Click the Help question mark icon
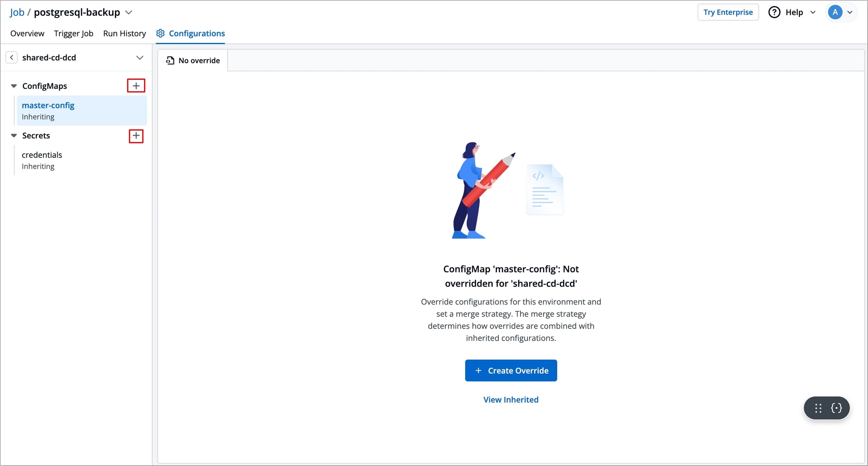The height and width of the screenshot is (466, 868). 774,12
